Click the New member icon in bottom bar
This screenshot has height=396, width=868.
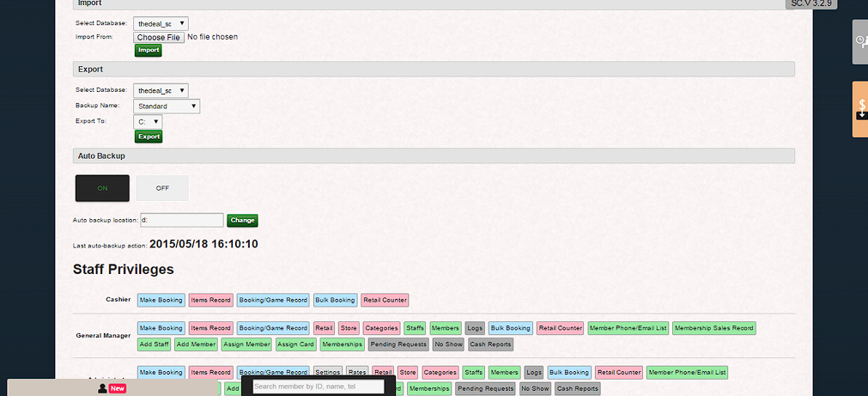pyautogui.click(x=112, y=388)
